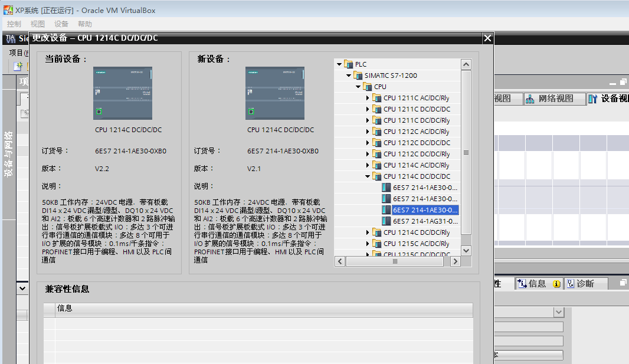The width and height of the screenshot is (629, 364).
Task: Click collapse arrow in left project panel
Action: tap(22, 288)
